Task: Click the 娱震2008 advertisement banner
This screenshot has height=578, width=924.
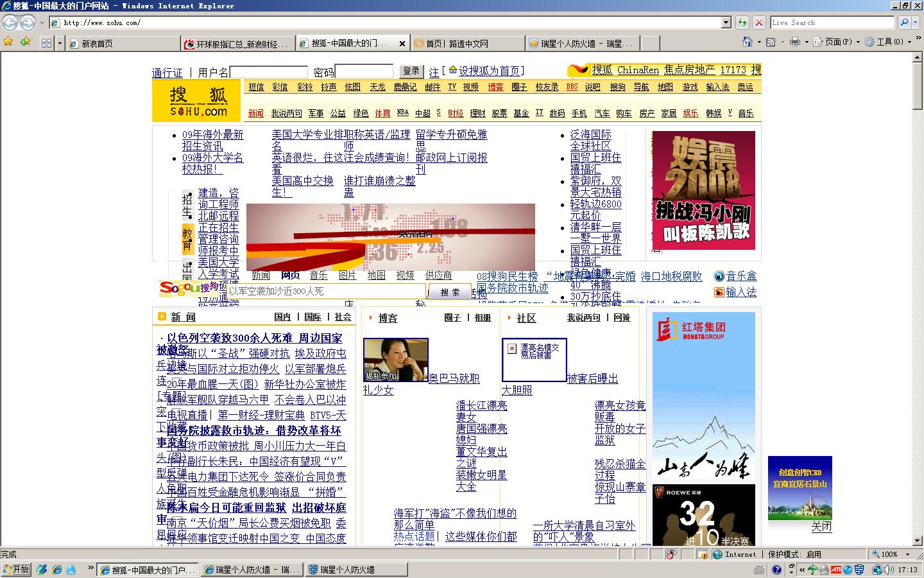Action: pos(703,191)
